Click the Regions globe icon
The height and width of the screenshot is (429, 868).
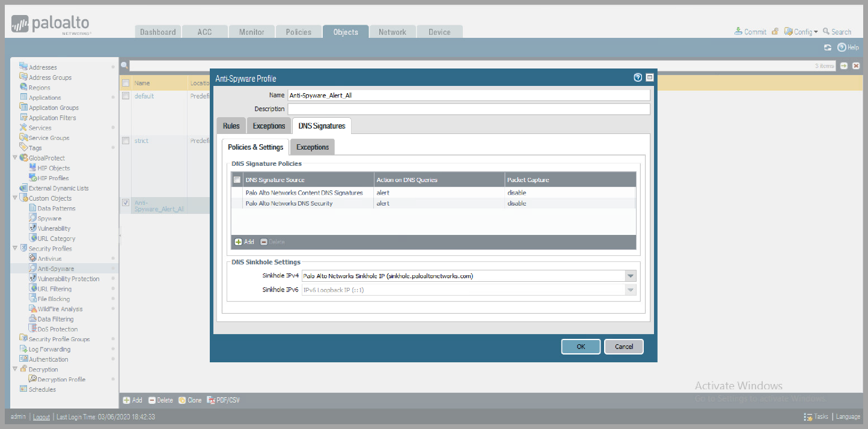click(x=23, y=87)
